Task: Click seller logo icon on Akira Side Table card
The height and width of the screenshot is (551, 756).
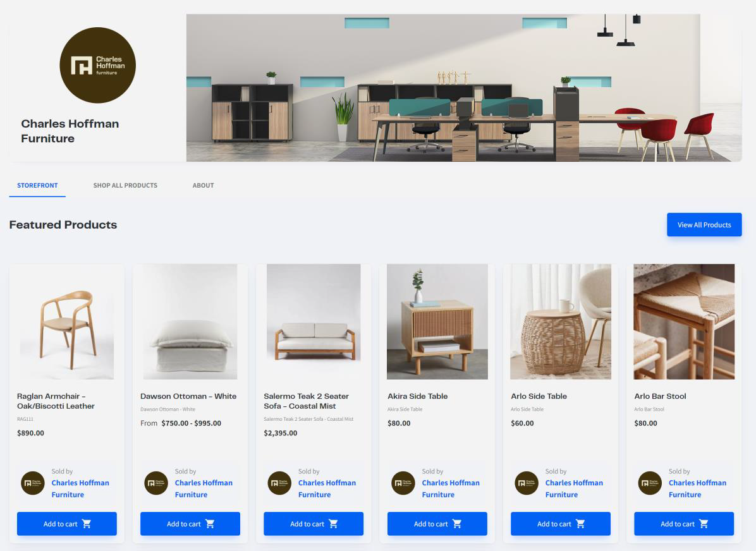Action: pos(403,483)
